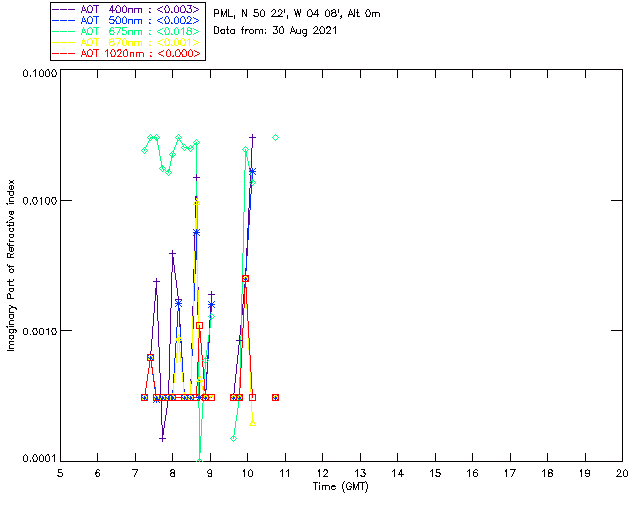Click the leftmost green diamond marker near time 7.25
640x512 pixels.
coord(144,150)
